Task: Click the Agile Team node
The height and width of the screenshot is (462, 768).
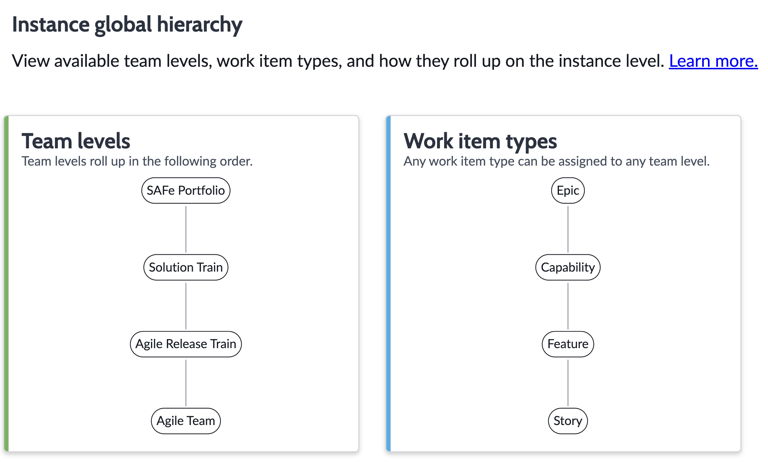Action: click(x=186, y=421)
